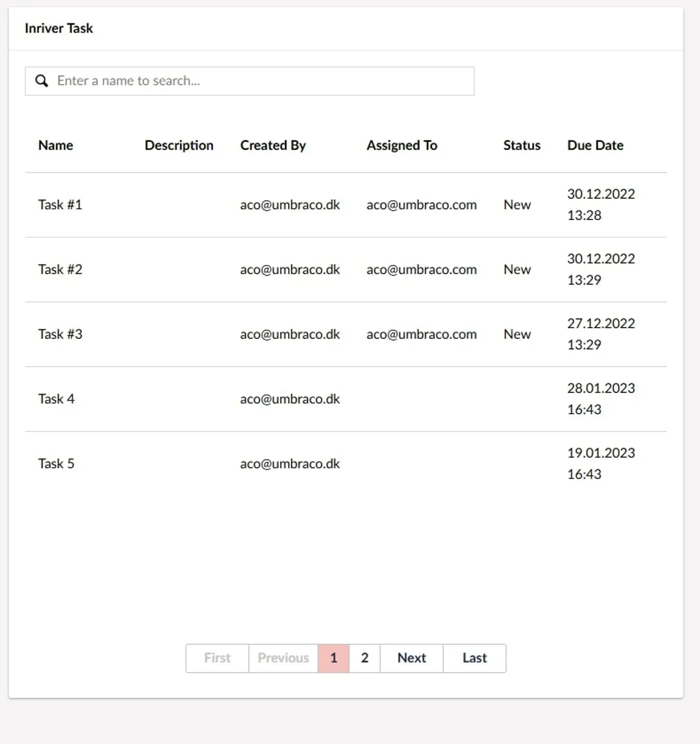Click Created By email in Task #3 row

[x=290, y=334]
